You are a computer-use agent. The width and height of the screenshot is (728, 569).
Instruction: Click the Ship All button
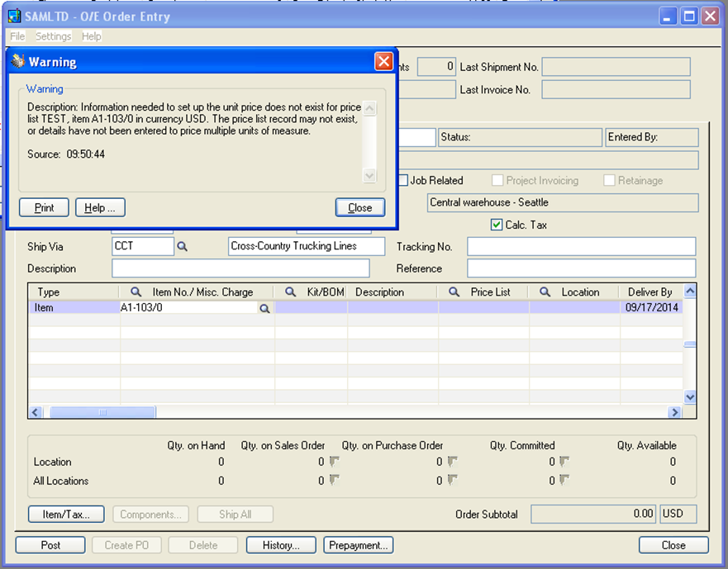coord(235,514)
